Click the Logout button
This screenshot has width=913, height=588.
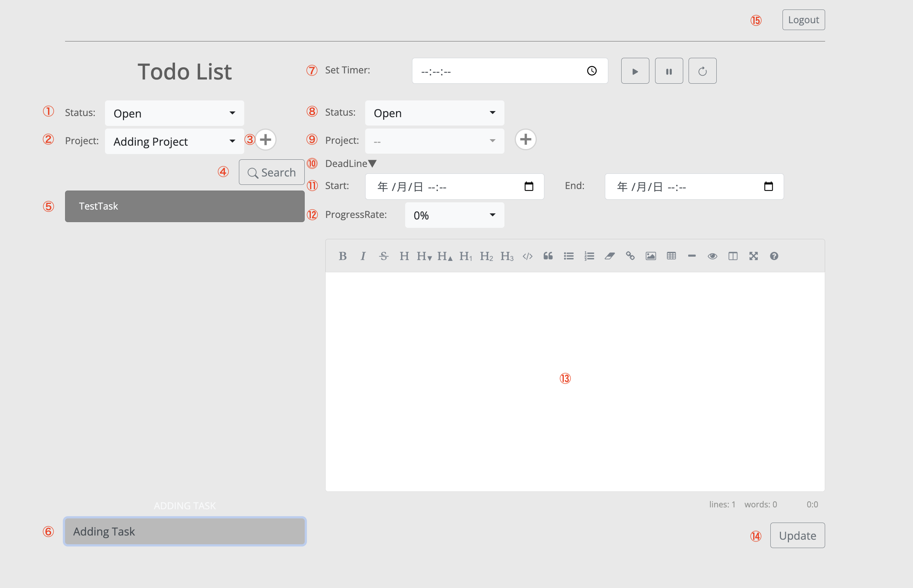coord(803,20)
